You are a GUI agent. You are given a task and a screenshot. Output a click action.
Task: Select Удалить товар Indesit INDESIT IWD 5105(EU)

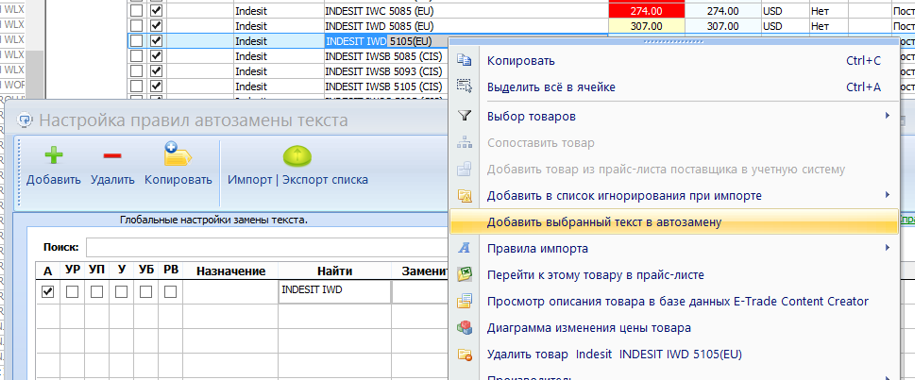[x=674, y=354]
